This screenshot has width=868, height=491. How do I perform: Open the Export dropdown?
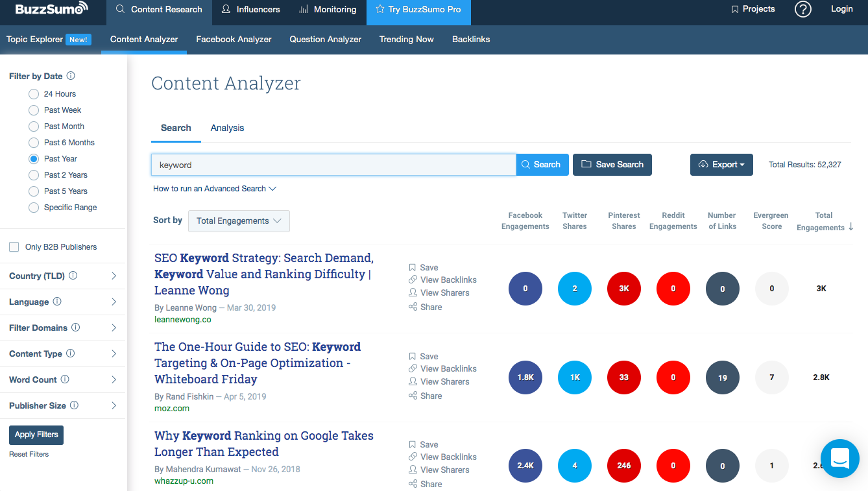[x=721, y=165]
